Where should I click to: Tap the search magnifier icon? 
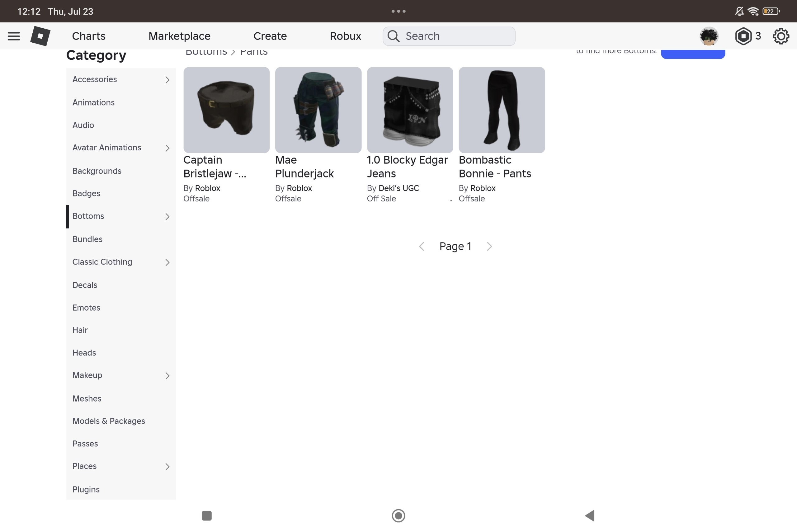[x=393, y=36]
